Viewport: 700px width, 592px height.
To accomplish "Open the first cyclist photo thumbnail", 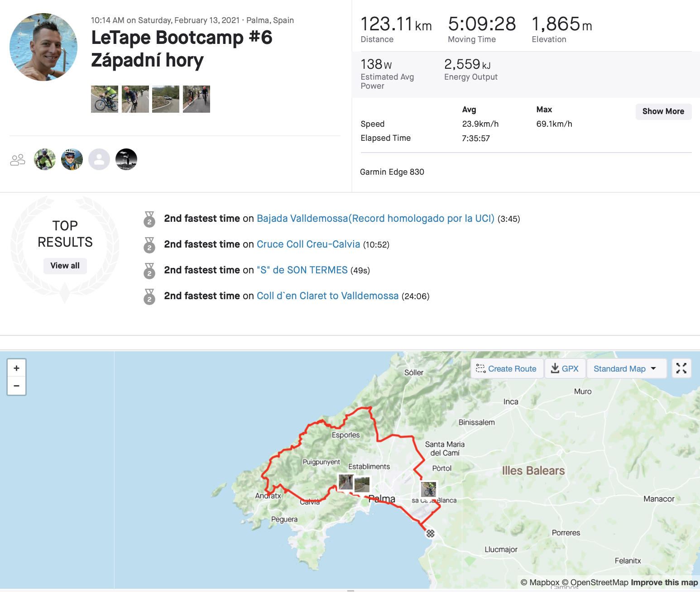I will pos(105,99).
